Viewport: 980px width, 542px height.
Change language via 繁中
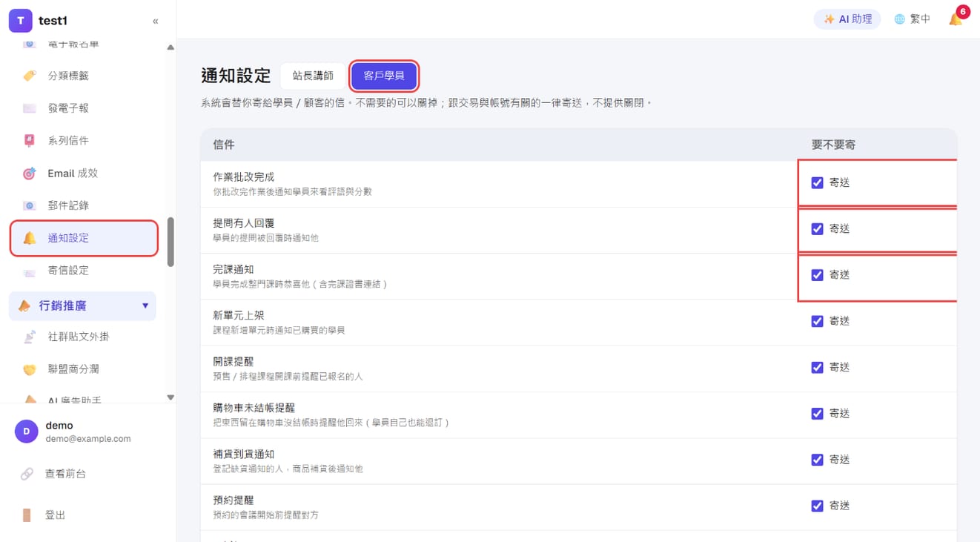(920, 19)
